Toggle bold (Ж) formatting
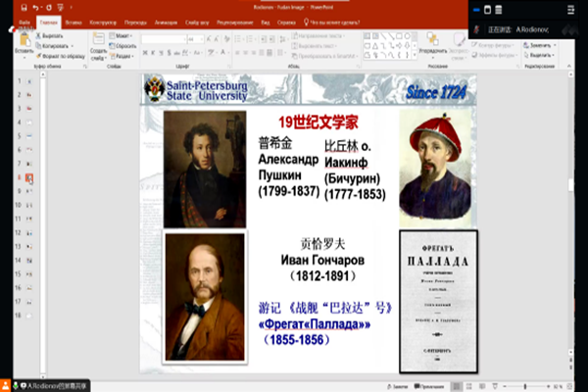 coord(145,53)
